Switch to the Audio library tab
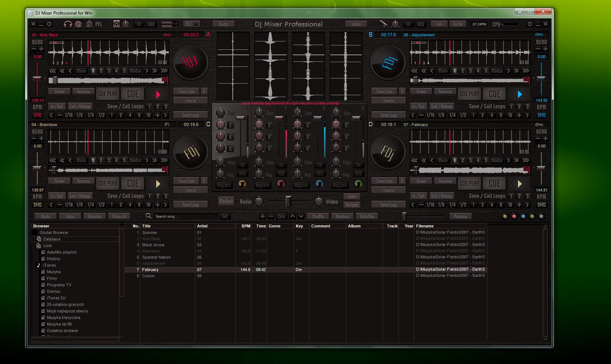611x364 pixels. click(45, 216)
